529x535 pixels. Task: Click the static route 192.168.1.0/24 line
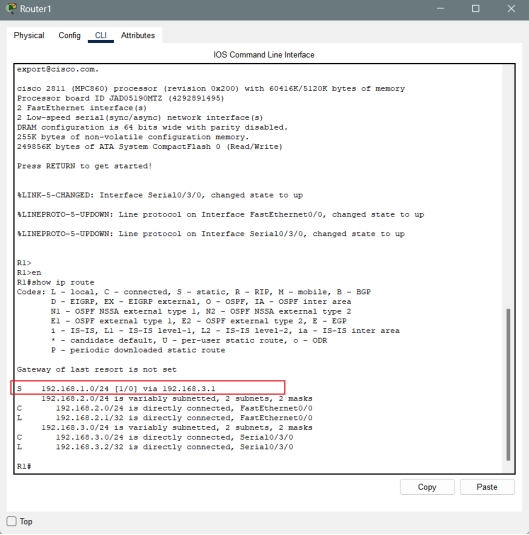pyautogui.click(x=116, y=389)
